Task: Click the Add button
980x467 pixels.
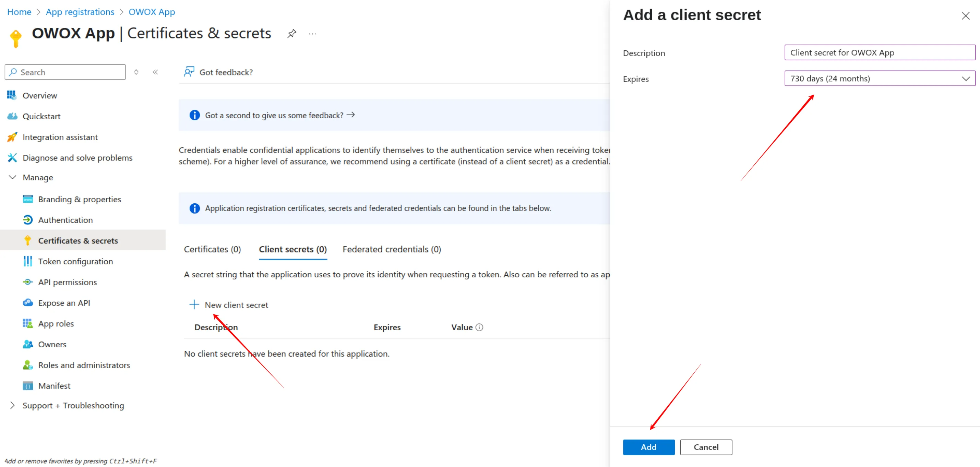Action: tap(648, 447)
